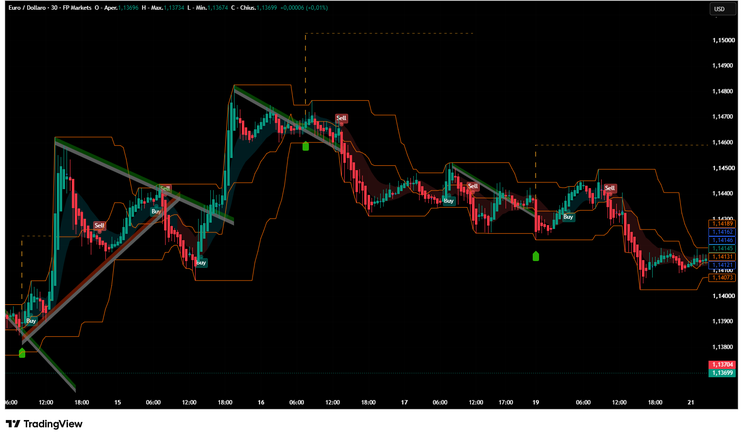743x438 pixels.
Task: Click the 17:00 time axis label
Action: tap(506, 402)
